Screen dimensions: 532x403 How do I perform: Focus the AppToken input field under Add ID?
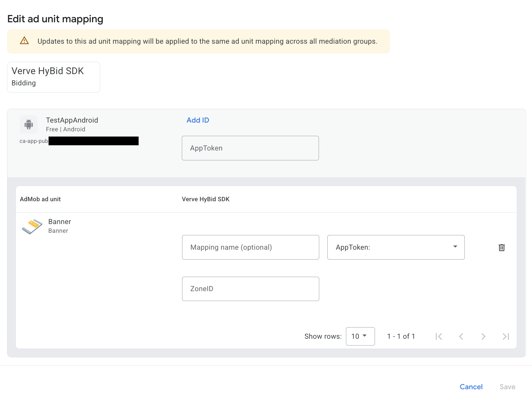click(250, 148)
